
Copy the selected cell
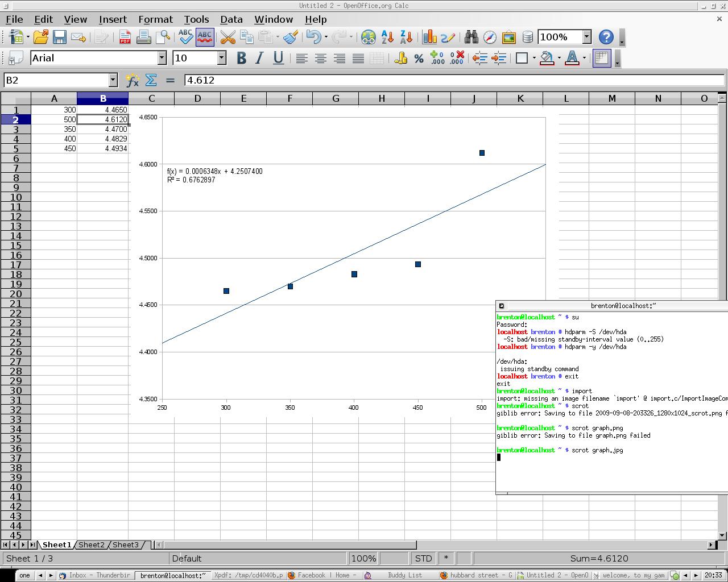pos(246,38)
